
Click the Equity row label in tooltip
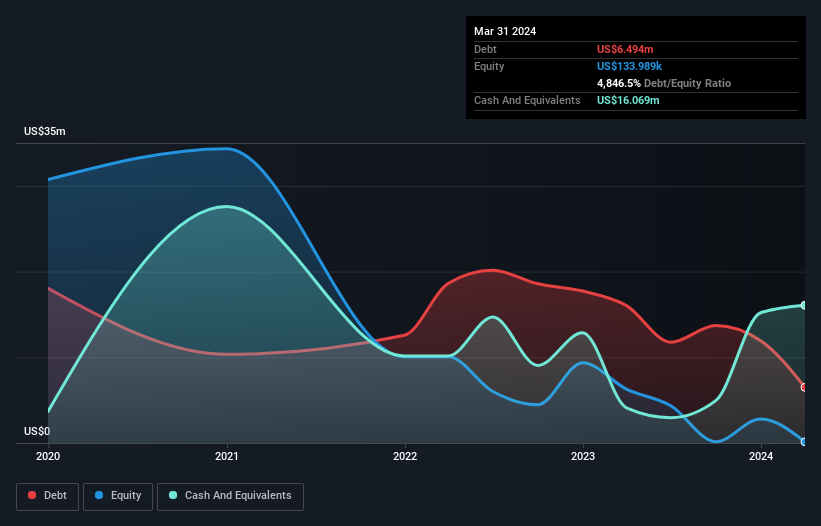(489, 66)
